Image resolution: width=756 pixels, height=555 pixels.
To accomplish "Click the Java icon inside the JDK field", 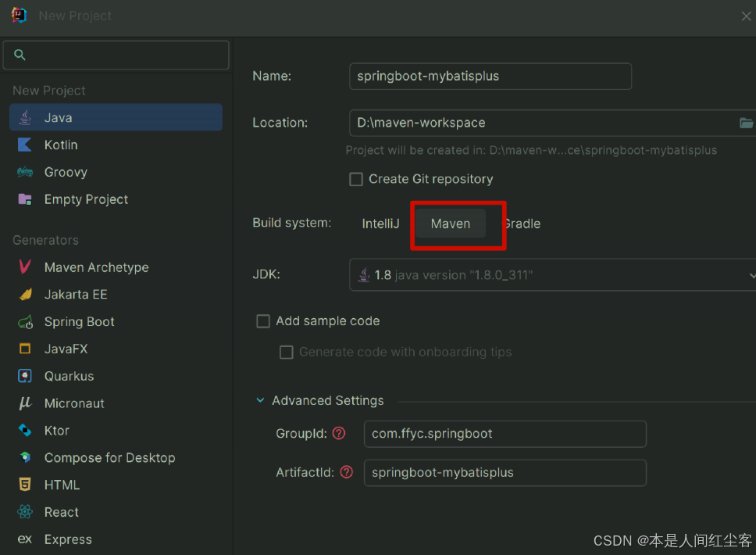I will [x=364, y=274].
